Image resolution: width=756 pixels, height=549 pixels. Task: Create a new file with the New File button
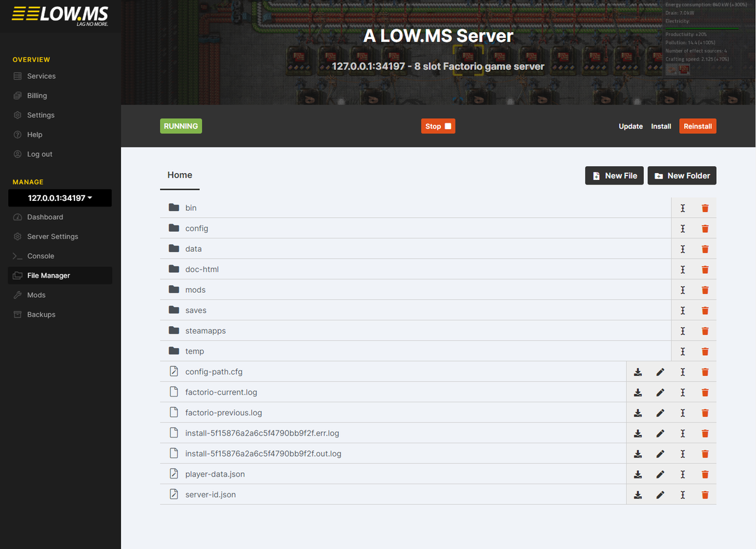(614, 176)
